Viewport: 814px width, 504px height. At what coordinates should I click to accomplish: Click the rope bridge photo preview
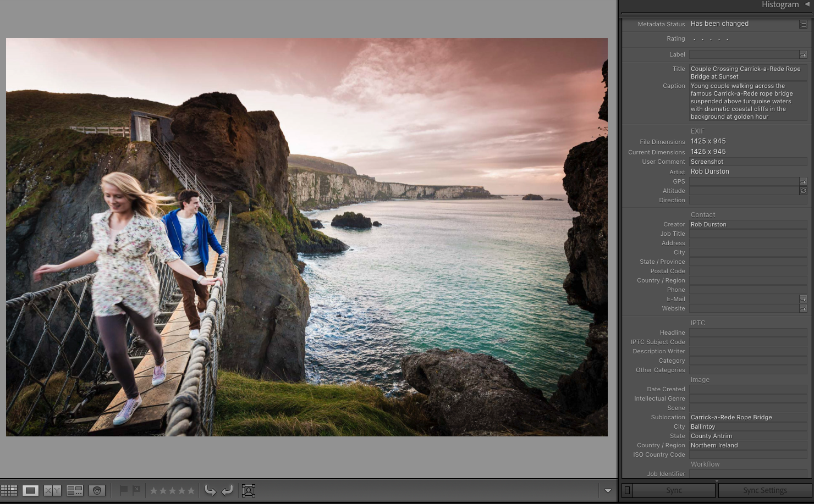tap(307, 237)
